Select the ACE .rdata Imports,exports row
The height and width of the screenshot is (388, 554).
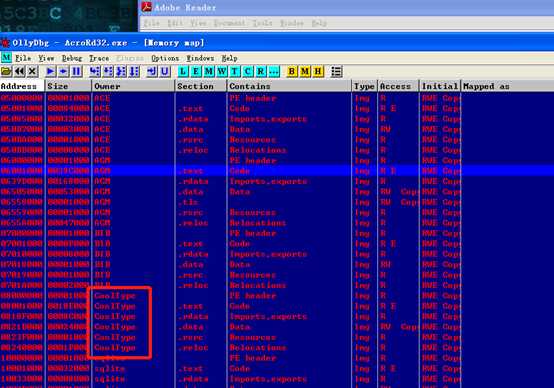click(277, 119)
